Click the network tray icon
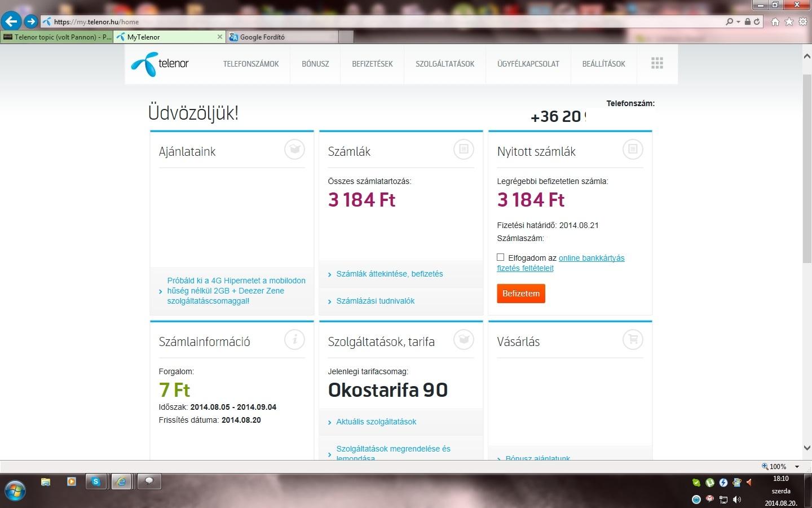 pos(723,500)
